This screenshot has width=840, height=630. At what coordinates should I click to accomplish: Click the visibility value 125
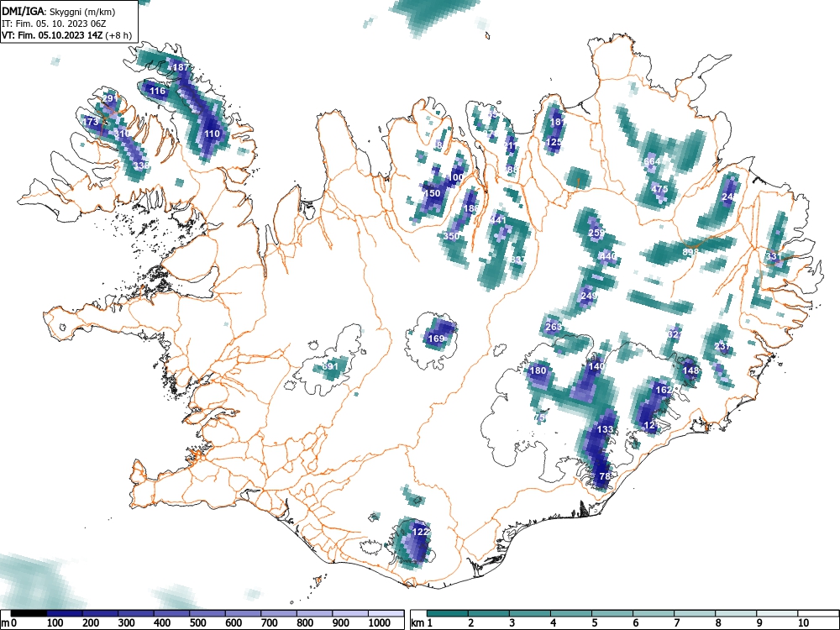coord(554,143)
